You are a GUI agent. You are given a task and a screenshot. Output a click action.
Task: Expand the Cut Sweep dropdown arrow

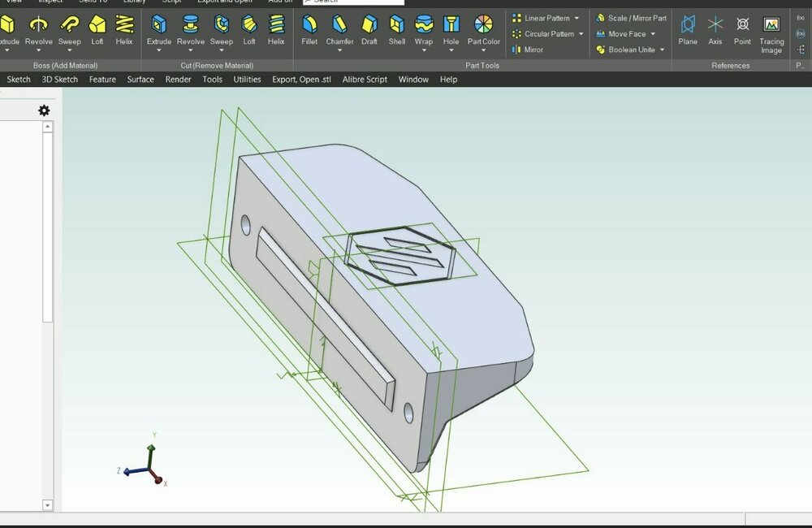(221, 50)
